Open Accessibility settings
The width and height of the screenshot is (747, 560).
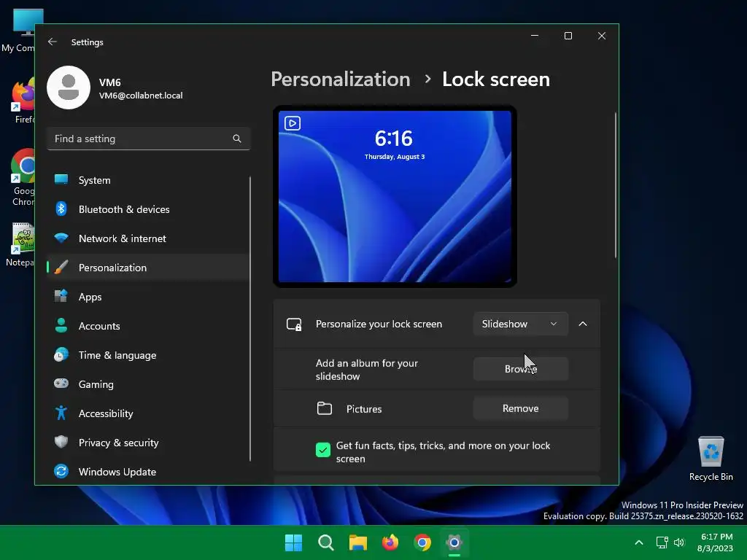tap(147, 413)
